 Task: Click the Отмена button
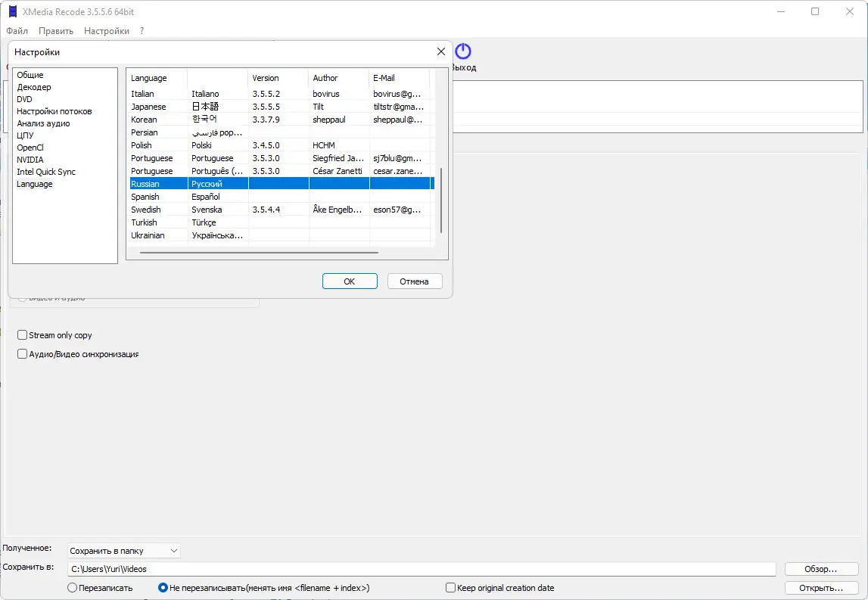415,281
